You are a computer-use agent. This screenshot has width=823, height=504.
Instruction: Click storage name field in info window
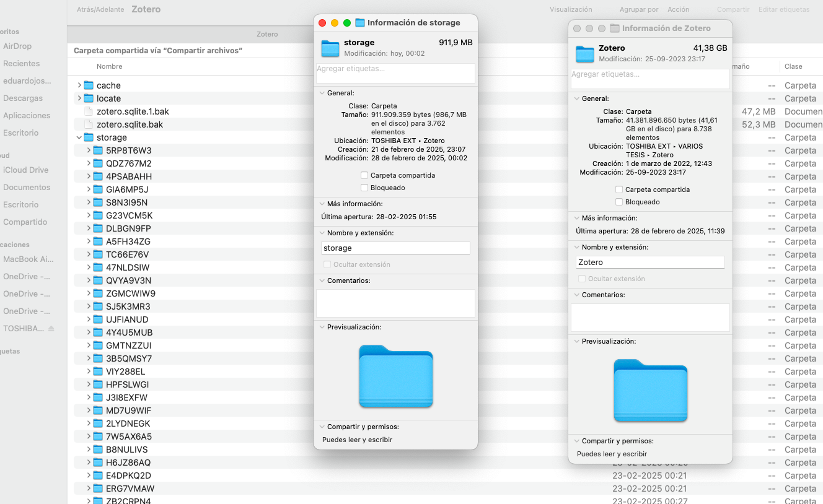coord(395,248)
